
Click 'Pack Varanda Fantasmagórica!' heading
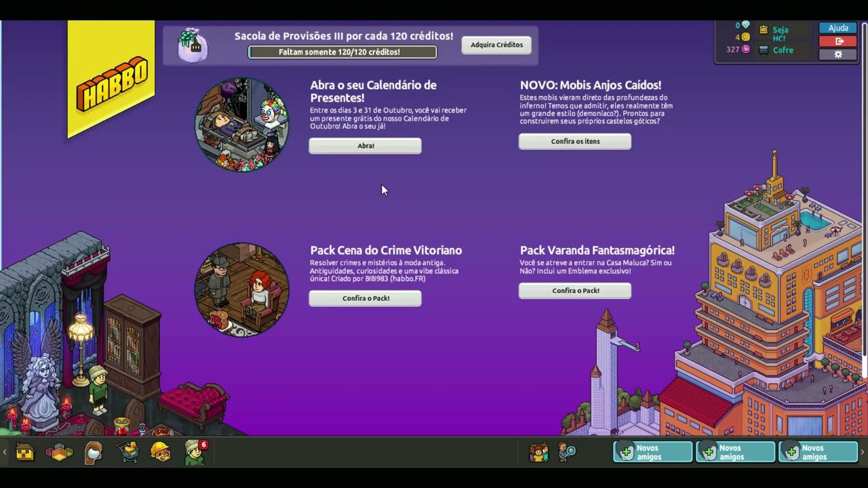coord(597,250)
